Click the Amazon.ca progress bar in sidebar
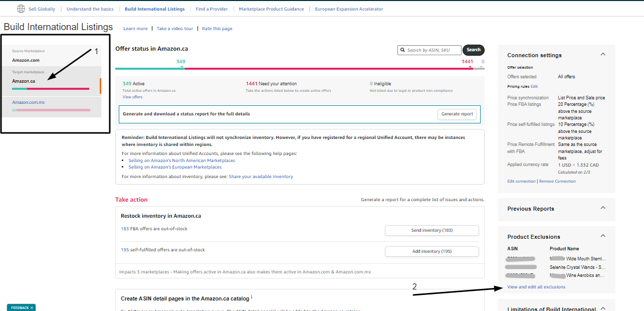 click(51, 89)
